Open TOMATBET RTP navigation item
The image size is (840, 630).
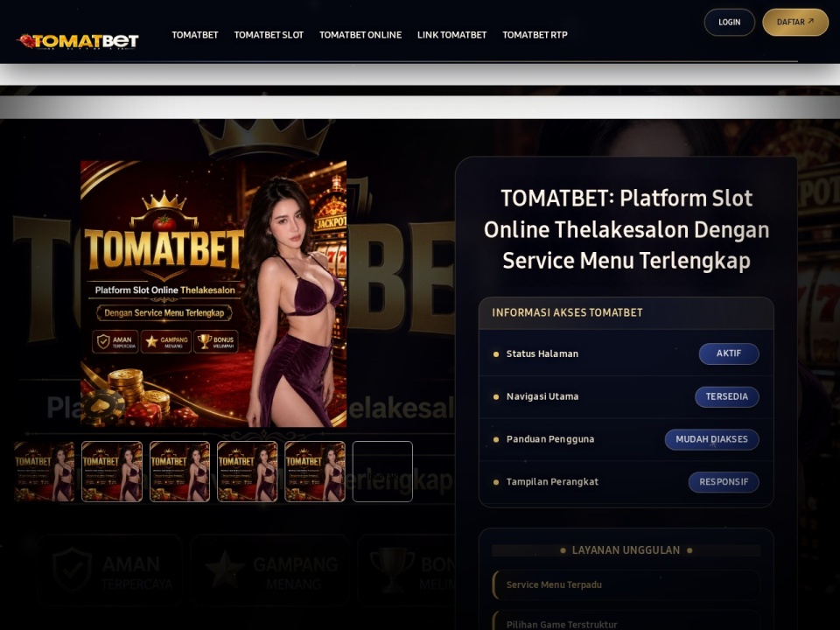click(x=535, y=35)
